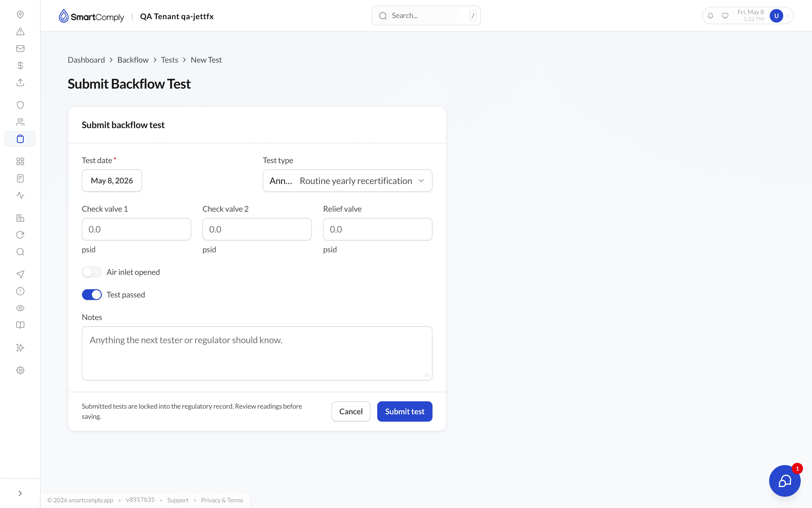Go to Backflow breadcrumb
Screen dimensions: 812x508
(x=133, y=60)
